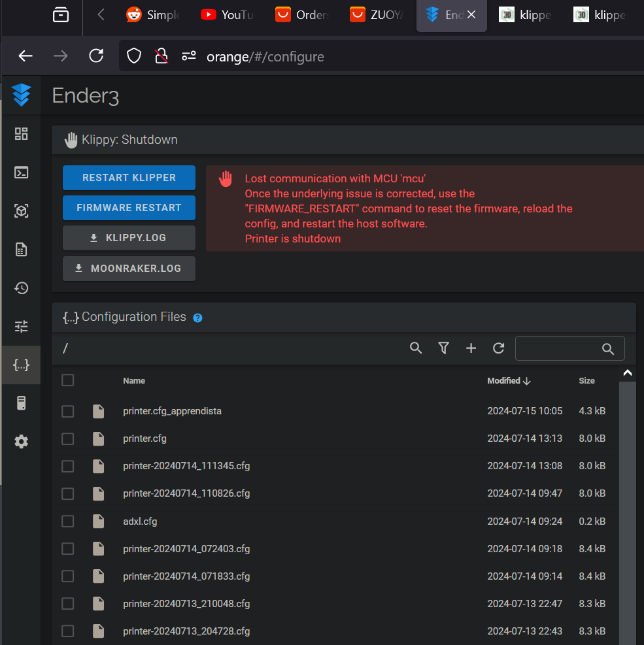644x645 pixels.
Task: Open the G-code Preview icon in the sidebar
Action: point(21,211)
